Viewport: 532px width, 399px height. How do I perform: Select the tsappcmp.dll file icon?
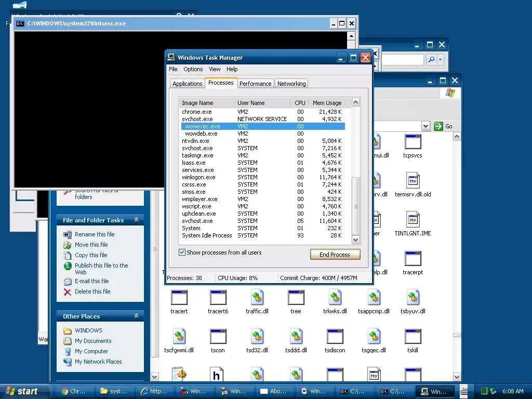click(374, 298)
